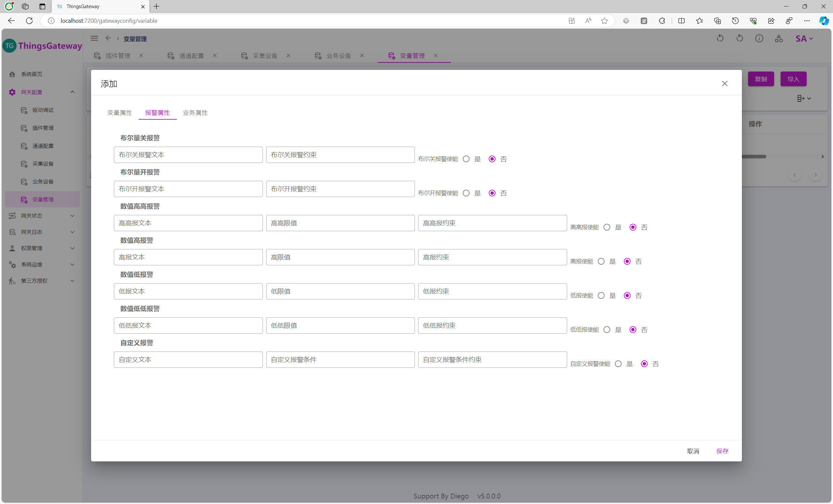
Task: Switch to the 业务属性 tab
Action: [195, 113]
